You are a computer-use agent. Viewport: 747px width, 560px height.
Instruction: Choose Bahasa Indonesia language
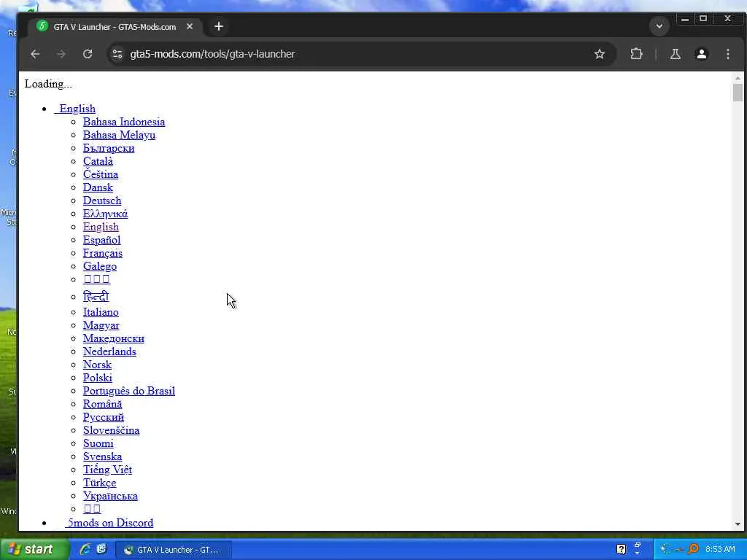124,122
